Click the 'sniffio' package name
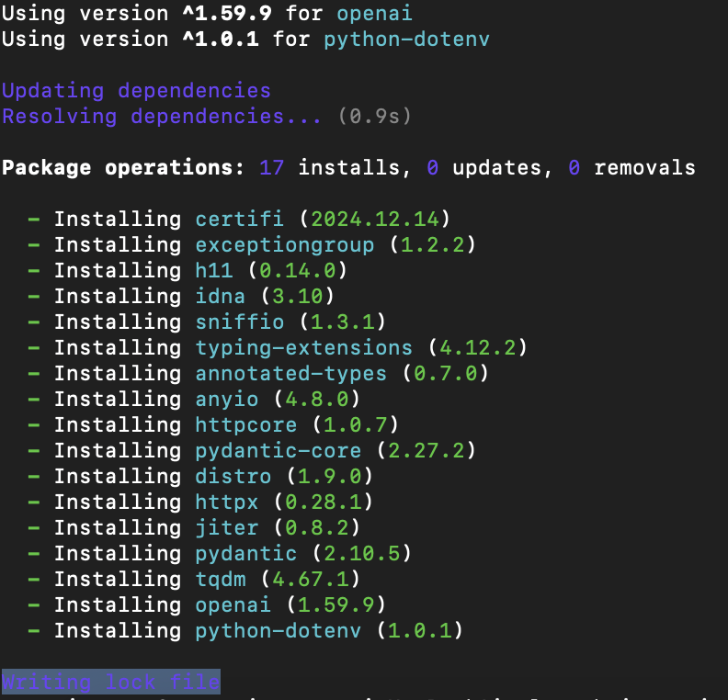 240,322
